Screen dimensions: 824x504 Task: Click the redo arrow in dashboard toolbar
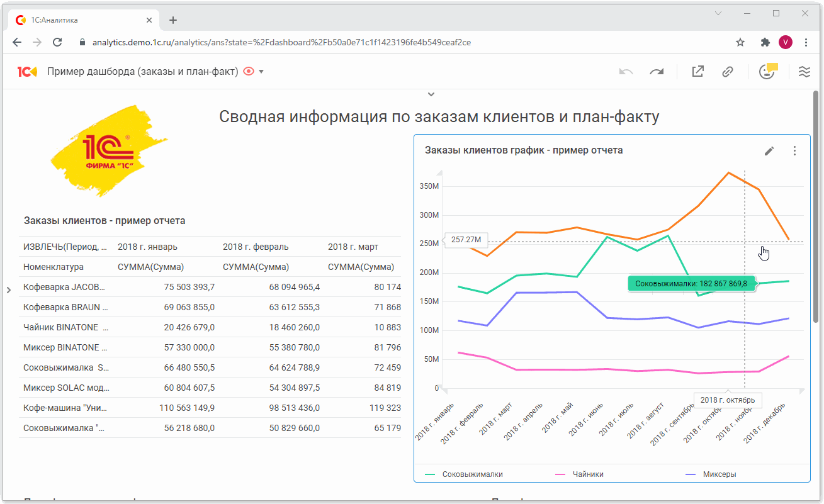coord(657,72)
